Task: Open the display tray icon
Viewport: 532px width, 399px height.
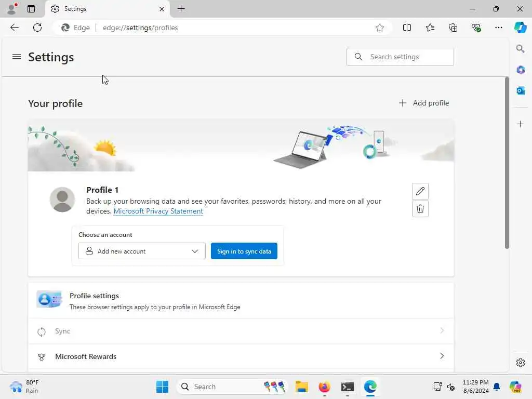Action: pyautogui.click(x=437, y=387)
